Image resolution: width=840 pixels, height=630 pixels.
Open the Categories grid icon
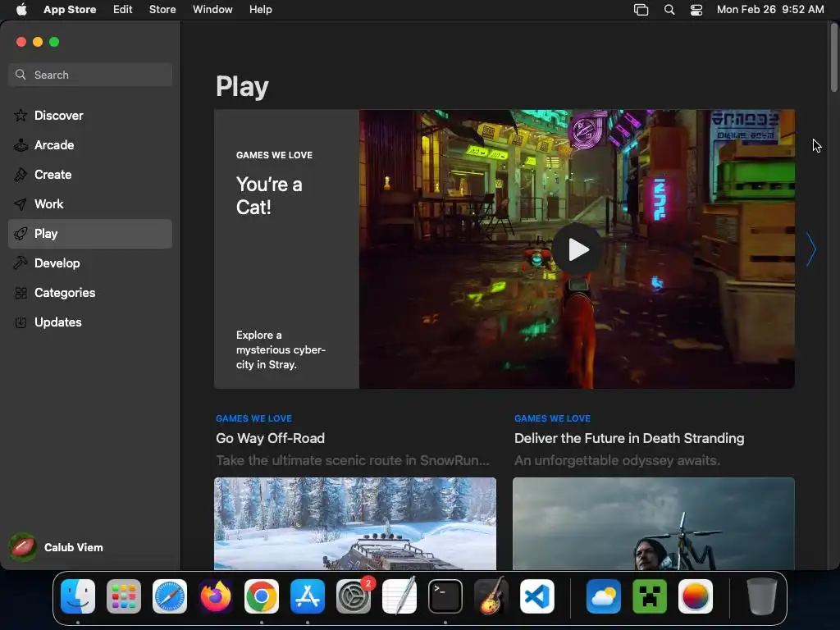[21, 293]
